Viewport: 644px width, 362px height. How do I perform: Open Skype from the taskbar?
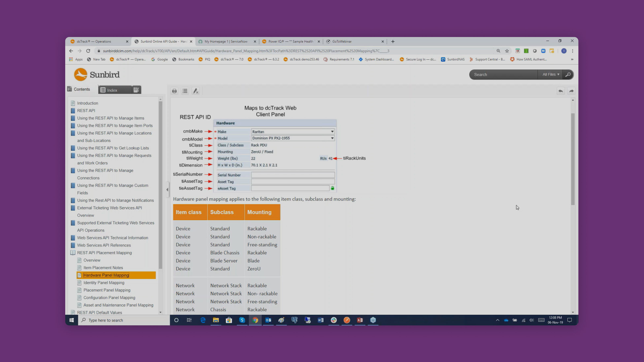242,320
